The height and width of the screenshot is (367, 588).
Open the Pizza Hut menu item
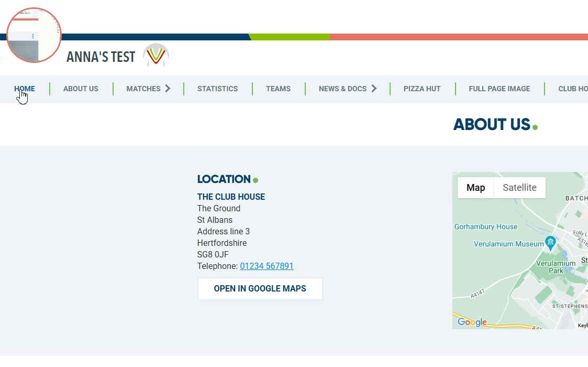[x=422, y=89]
